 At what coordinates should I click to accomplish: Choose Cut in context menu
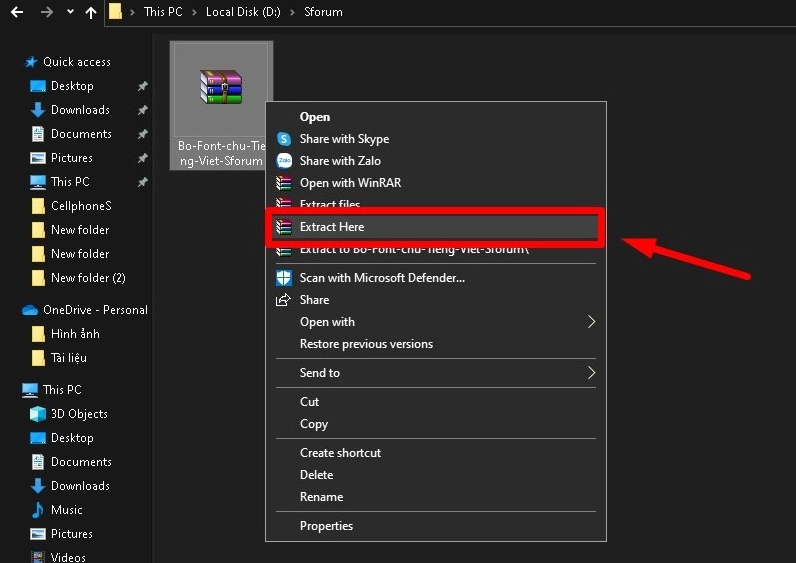[309, 402]
